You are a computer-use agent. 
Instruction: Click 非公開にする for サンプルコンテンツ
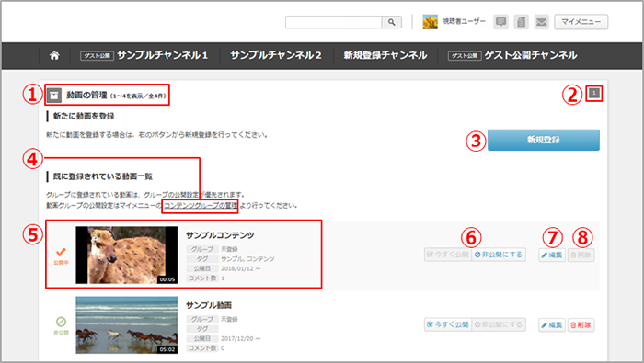[499, 255]
